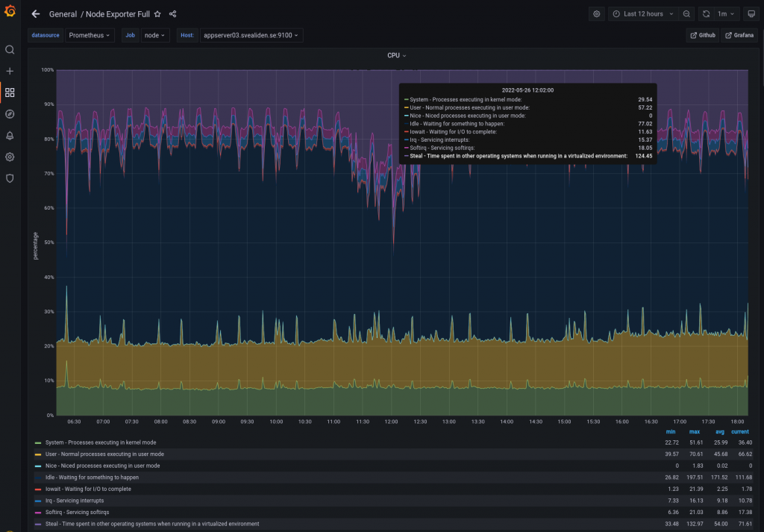
Task: Open the Github link button
Action: click(x=702, y=35)
